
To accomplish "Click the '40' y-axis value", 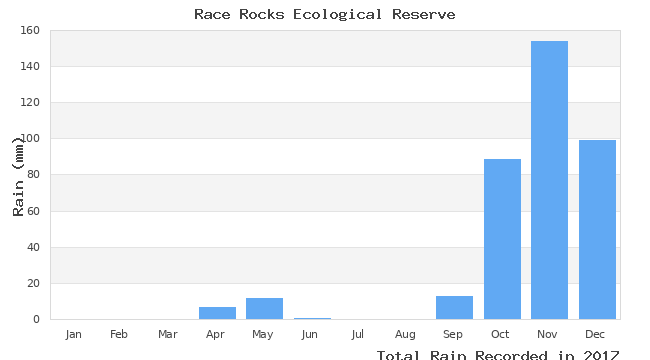I will pos(33,247).
